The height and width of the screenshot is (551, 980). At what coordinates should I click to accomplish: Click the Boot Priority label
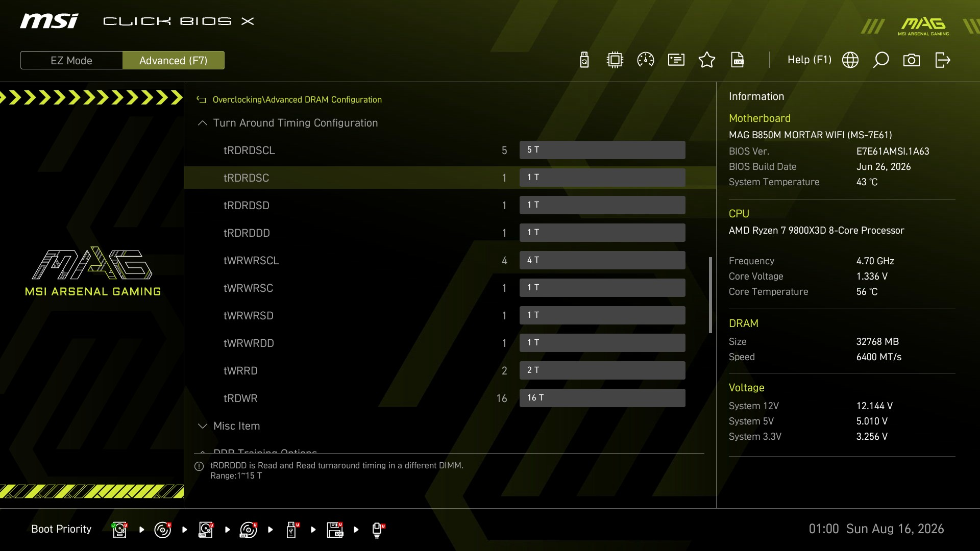pos(61,529)
